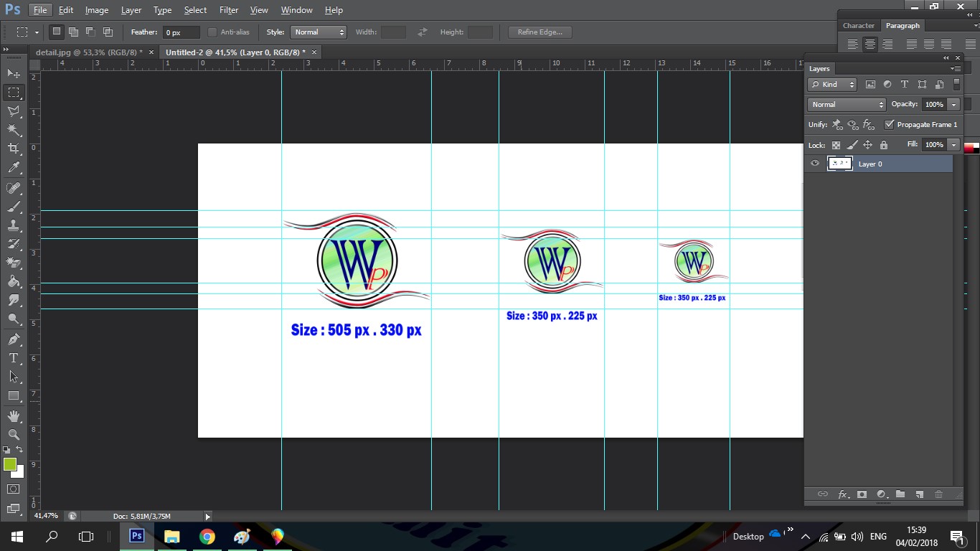The image size is (980, 551).
Task: Select the Eraser tool
Action: (14, 263)
